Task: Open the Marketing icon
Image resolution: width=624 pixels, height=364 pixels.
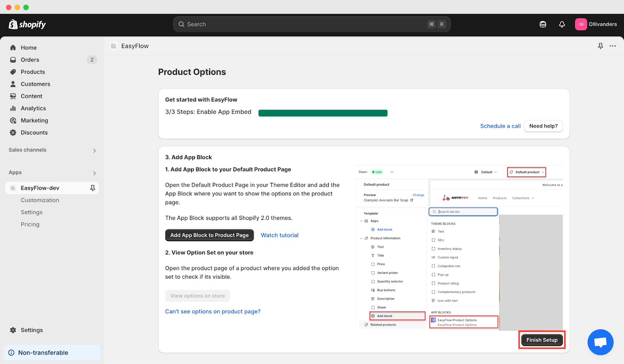Action: click(x=13, y=120)
